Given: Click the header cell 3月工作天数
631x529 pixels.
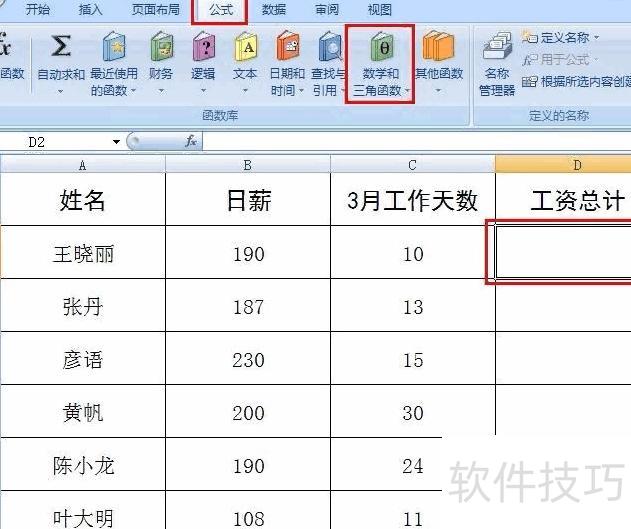Looking at the screenshot, I should [412, 200].
